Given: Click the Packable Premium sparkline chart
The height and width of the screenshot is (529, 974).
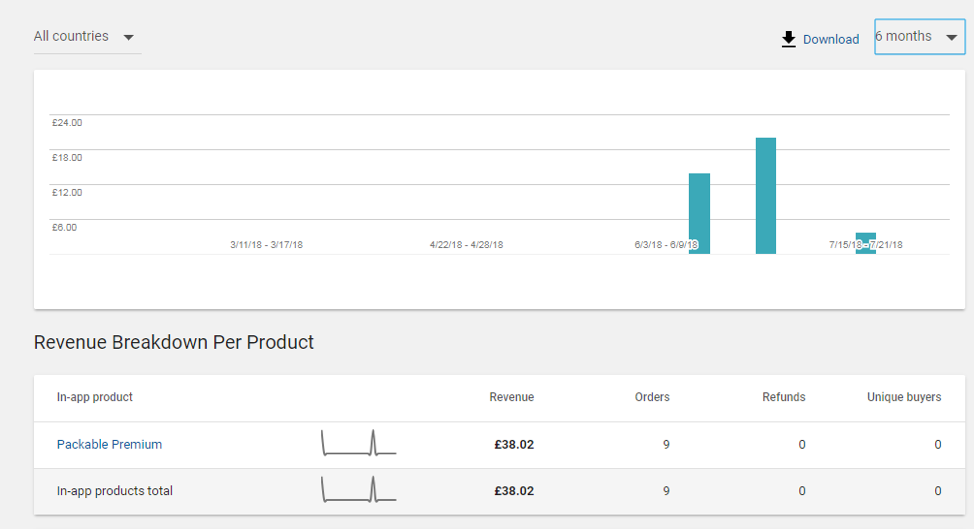Looking at the screenshot, I should (358, 443).
